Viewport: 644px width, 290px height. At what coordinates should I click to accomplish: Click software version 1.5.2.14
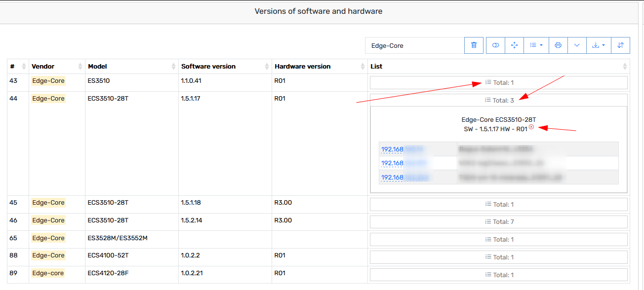click(x=192, y=220)
